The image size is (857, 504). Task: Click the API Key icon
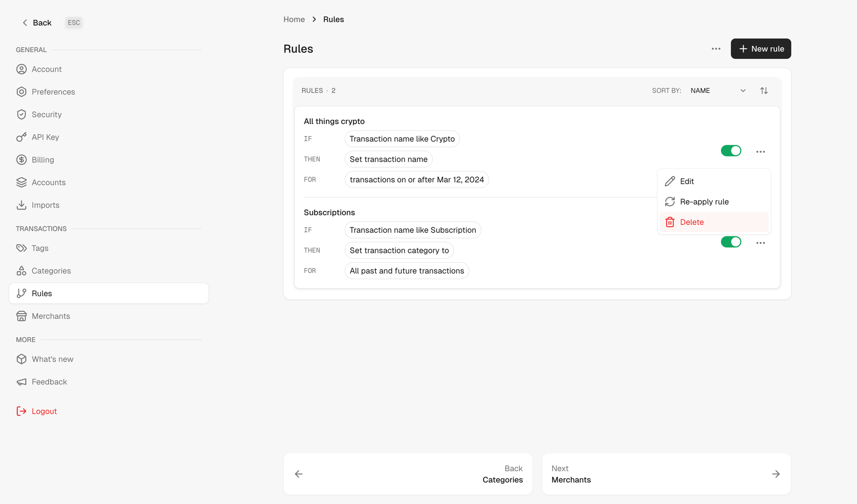(x=22, y=137)
